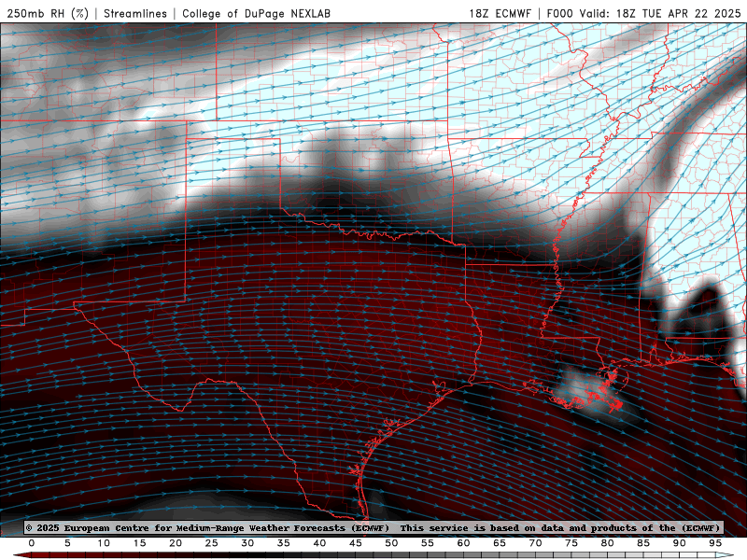Click the '95' colorbar tick label
Viewport: 747px width, 560px height.
[715, 543]
